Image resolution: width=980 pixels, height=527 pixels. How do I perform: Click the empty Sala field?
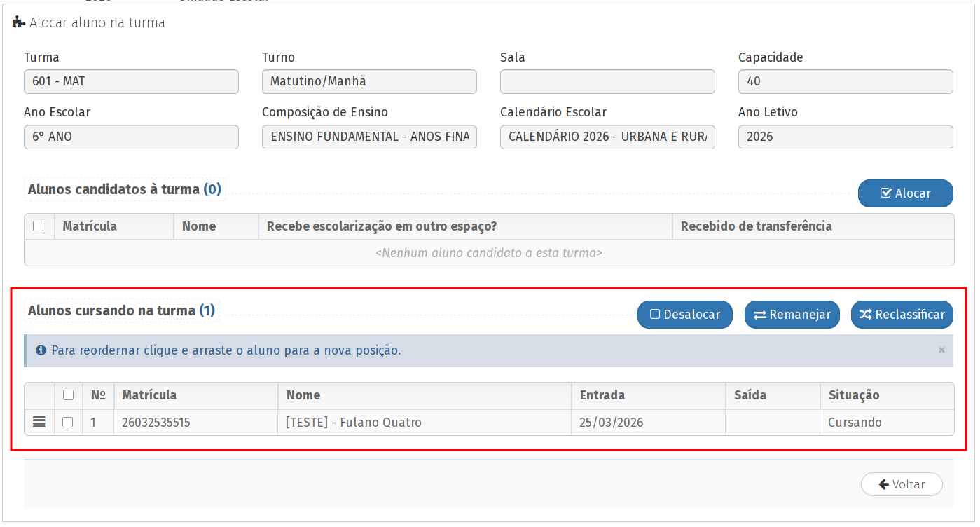[607, 81]
